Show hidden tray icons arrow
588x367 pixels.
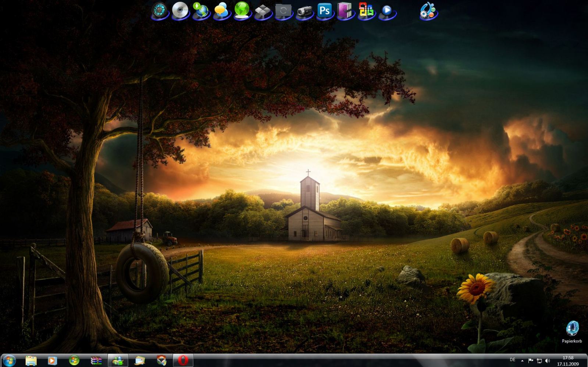522,361
